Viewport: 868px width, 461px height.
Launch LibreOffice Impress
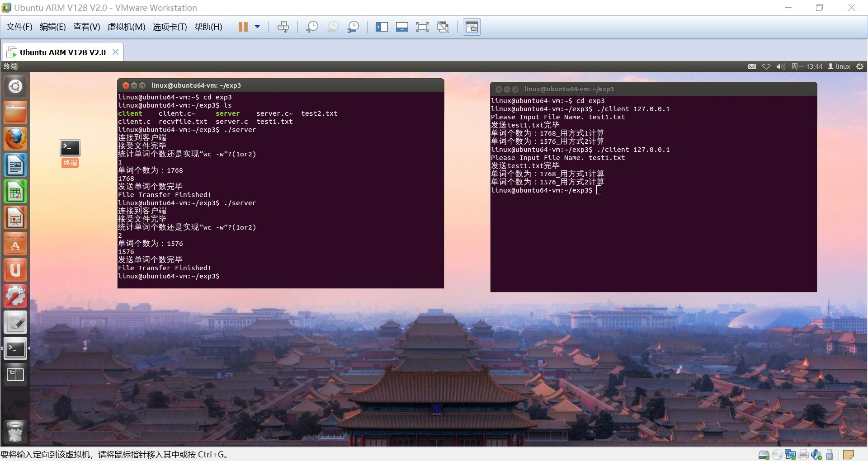[15, 218]
